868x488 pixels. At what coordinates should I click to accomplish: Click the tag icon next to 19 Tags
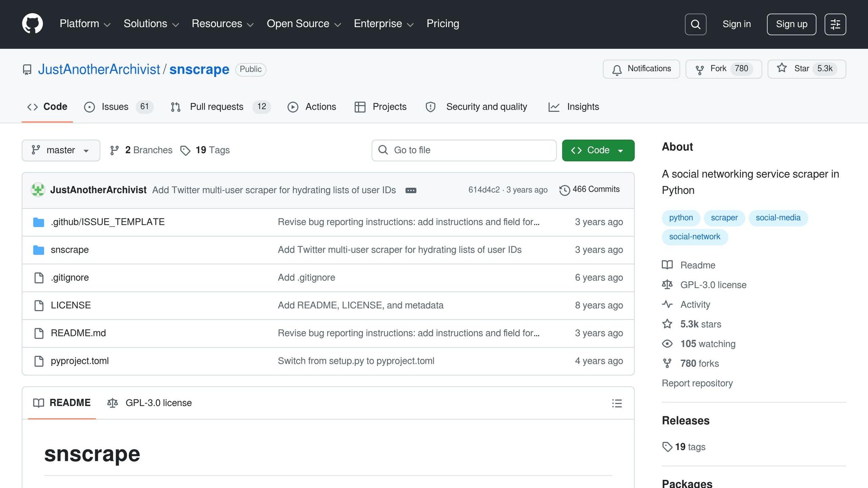pyautogui.click(x=185, y=150)
